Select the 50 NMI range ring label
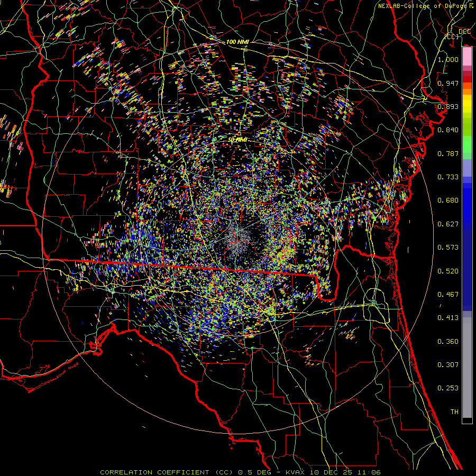 (x=237, y=140)
